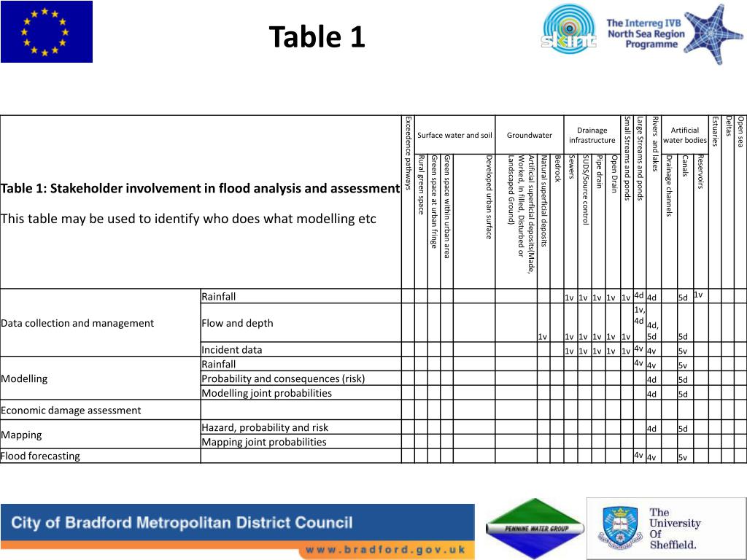Click the SKINT circular logo
Image resolution: width=747 pixels, height=560 pixels.
point(569,28)
